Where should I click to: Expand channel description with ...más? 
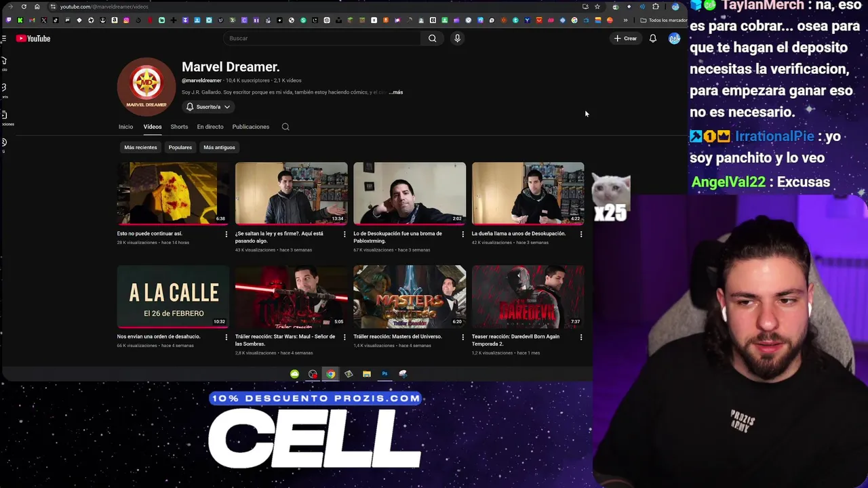396,92
